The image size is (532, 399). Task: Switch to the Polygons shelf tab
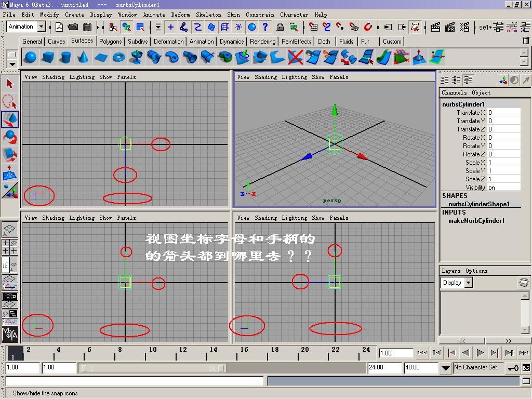coord(110,42)
